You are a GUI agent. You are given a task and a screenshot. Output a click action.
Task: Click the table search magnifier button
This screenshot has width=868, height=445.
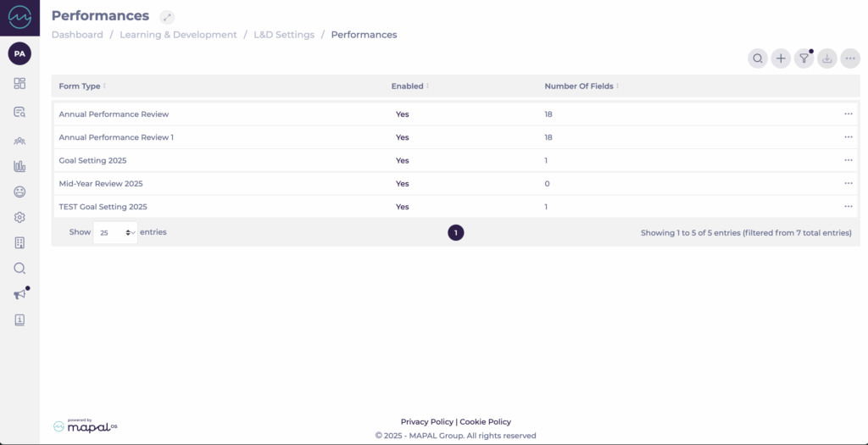[758, 58]
